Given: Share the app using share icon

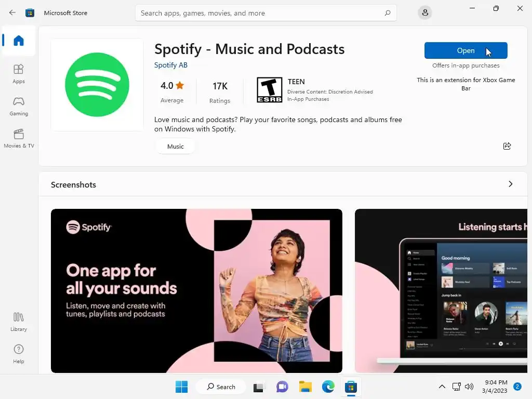Looking at the screenshot, I should pos(507,146).
